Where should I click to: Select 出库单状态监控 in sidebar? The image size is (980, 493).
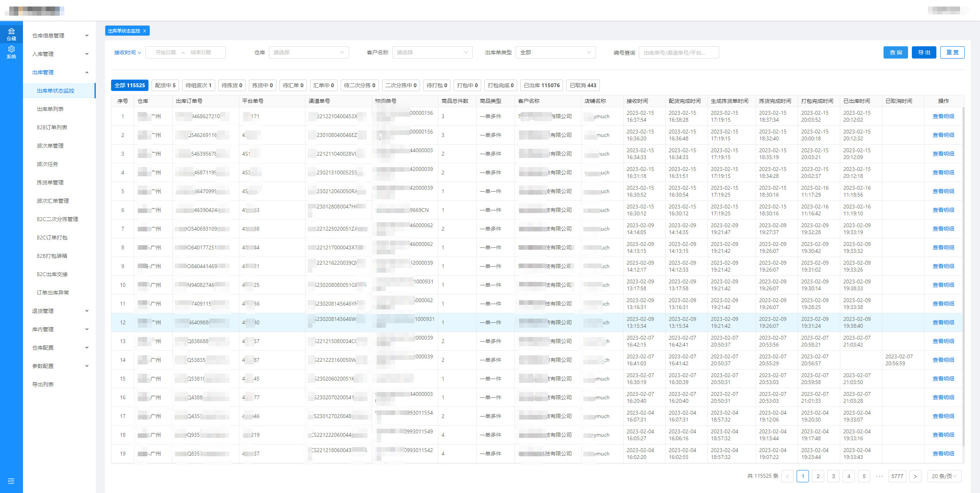click(x=59, y=91)
